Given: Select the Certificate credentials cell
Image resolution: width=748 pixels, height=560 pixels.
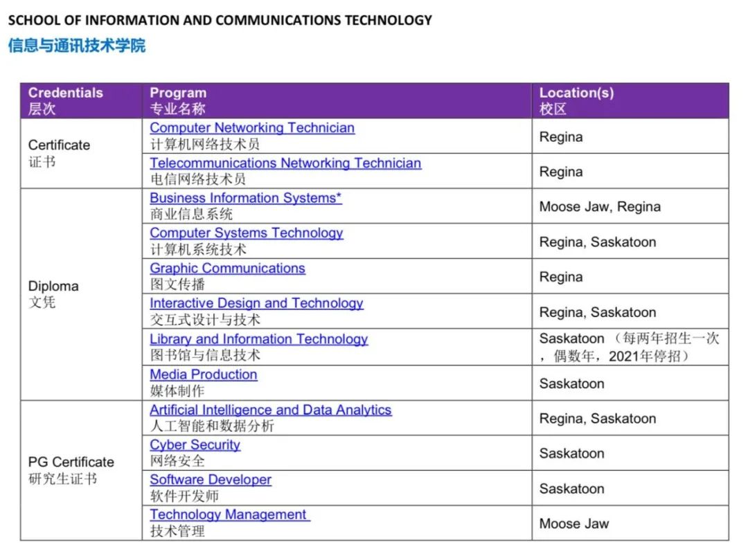Looking at the screenshot, I should [81, 154].
